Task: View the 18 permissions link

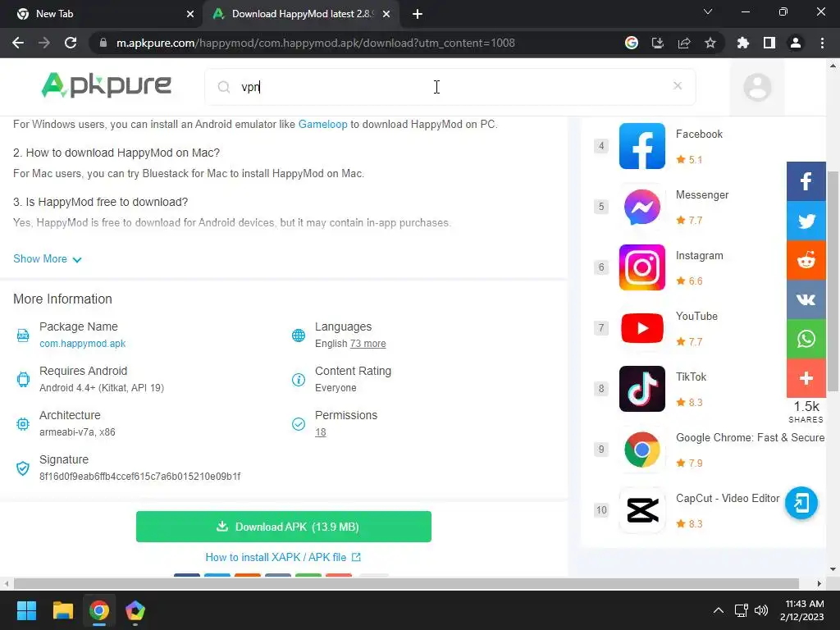Action: pyautogui.click(x=321, y=431)
